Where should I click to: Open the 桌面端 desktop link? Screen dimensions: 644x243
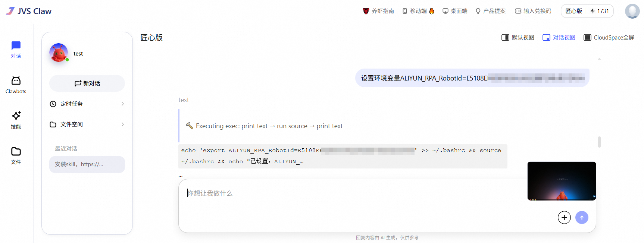pyautogui.click(x=455, y=11)
